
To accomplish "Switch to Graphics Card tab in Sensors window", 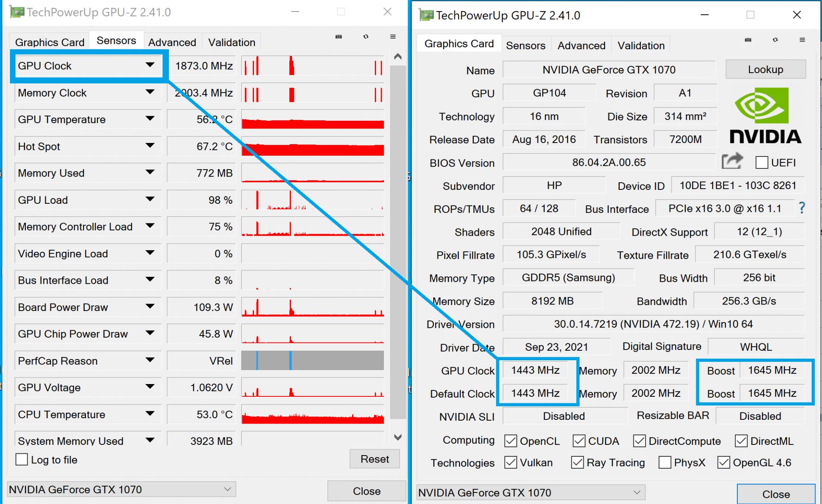I will [x=49, y=42].
